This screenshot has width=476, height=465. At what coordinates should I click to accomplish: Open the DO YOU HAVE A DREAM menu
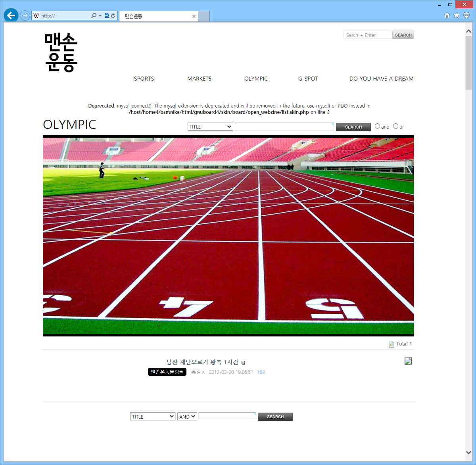381,79
